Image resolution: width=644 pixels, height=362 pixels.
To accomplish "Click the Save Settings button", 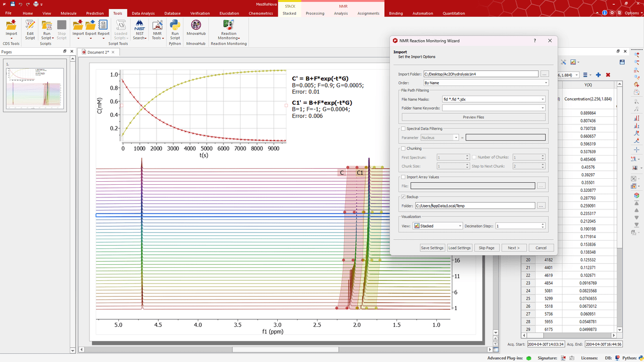I will pyautogui.click(x=432, y=248).
